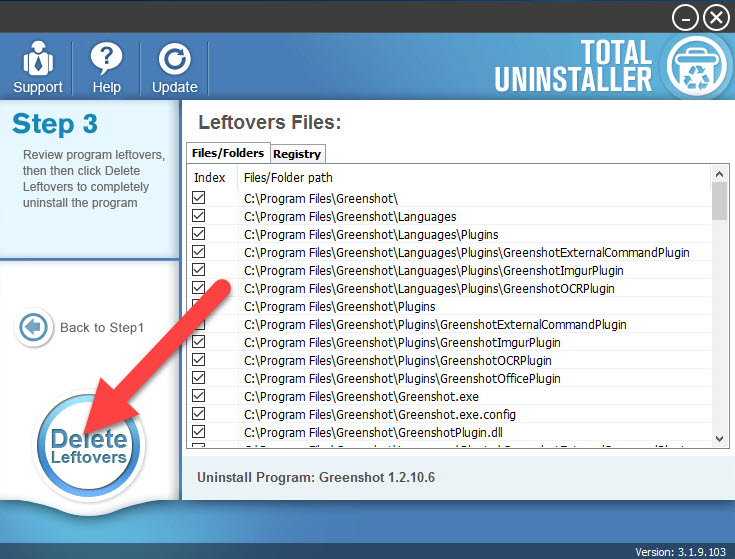Click the Step 3 heading

point(55,124)
